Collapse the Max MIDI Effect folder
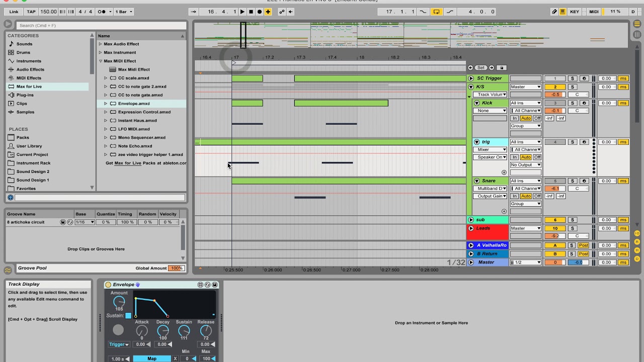 [100, 61]
